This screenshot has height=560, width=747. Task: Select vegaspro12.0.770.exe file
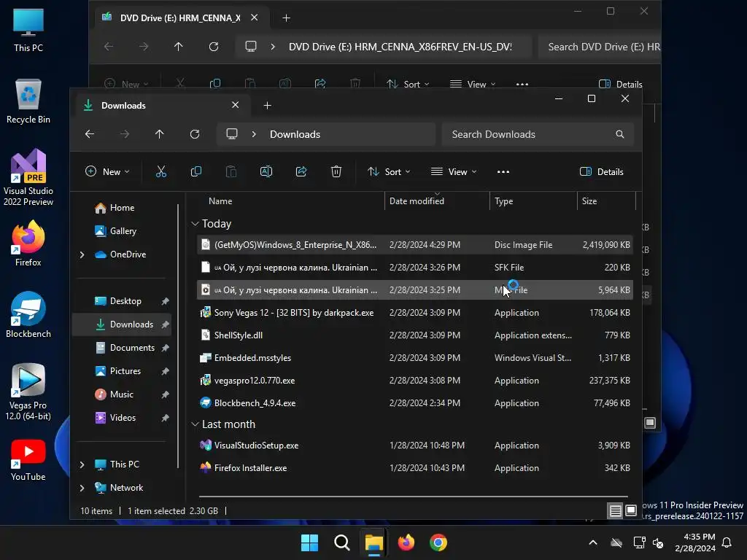pyautogui.click(x=414, y=381)
